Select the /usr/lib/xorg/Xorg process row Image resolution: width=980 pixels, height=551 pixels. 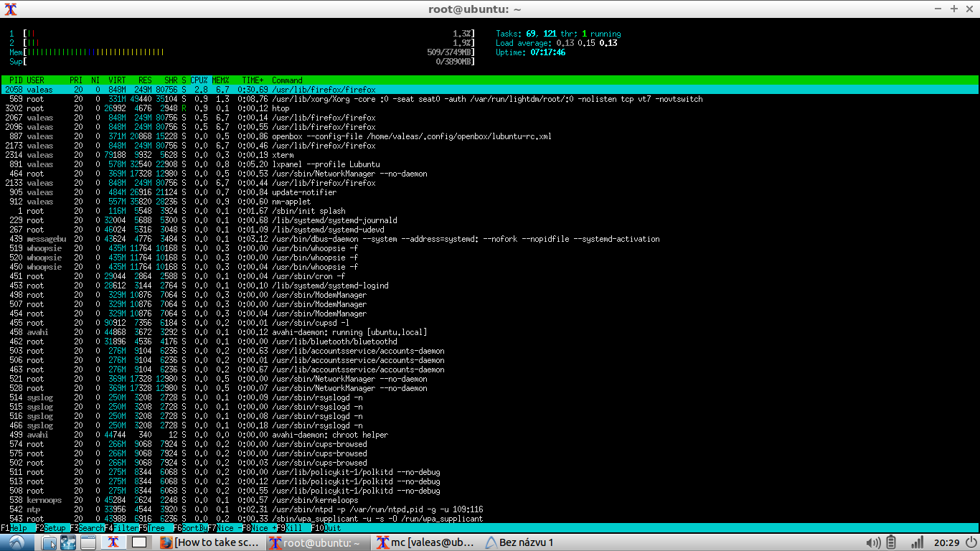pos(490,99)
